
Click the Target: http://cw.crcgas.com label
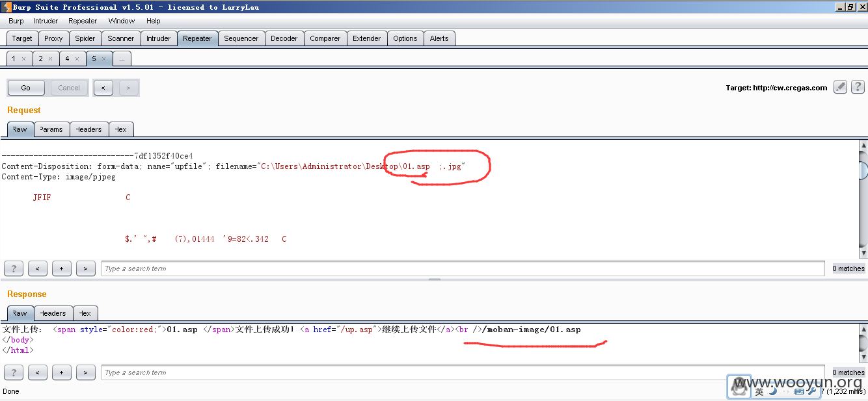776,88
